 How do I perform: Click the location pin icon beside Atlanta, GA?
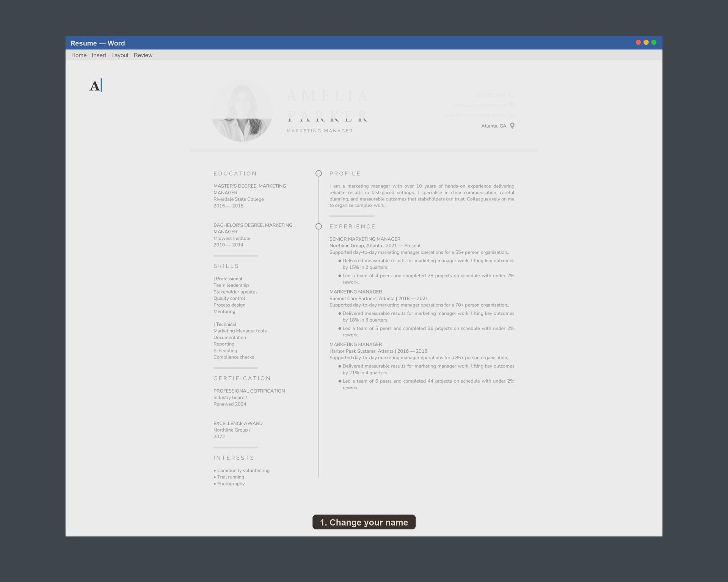(x=512, y=126)
